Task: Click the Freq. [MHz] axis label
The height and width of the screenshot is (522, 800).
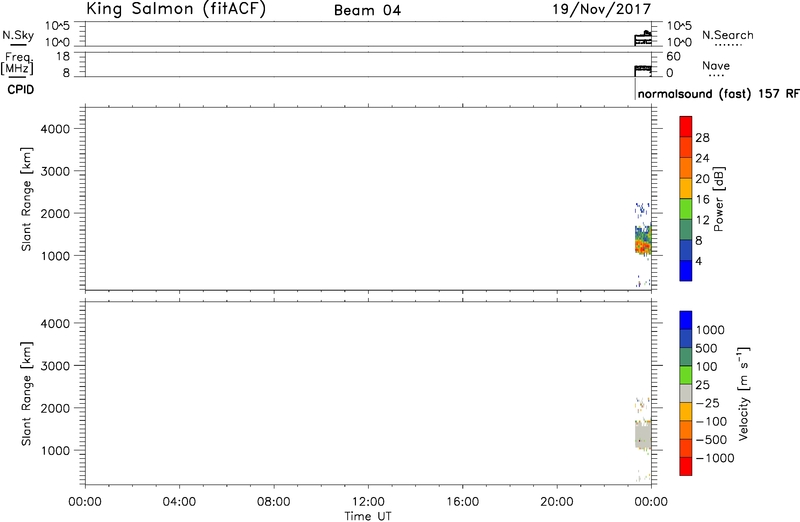Action: (x=17, y=63)
